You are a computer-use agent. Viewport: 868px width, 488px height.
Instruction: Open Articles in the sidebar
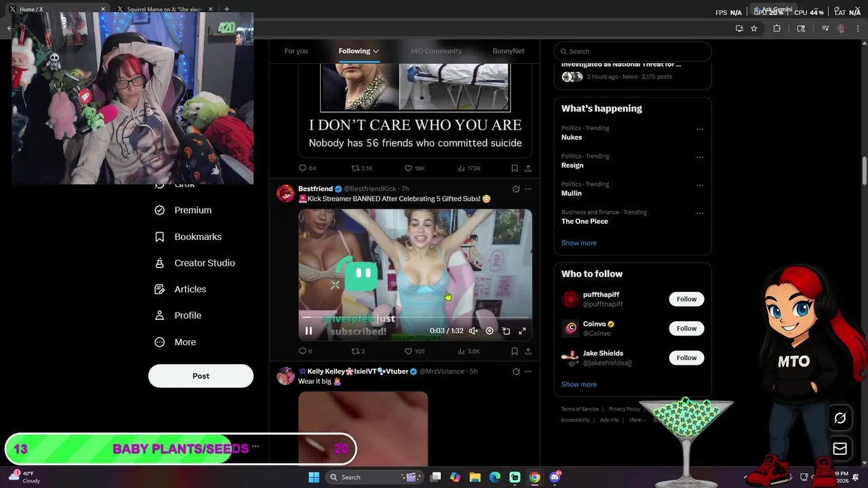(x=180, y=289)
